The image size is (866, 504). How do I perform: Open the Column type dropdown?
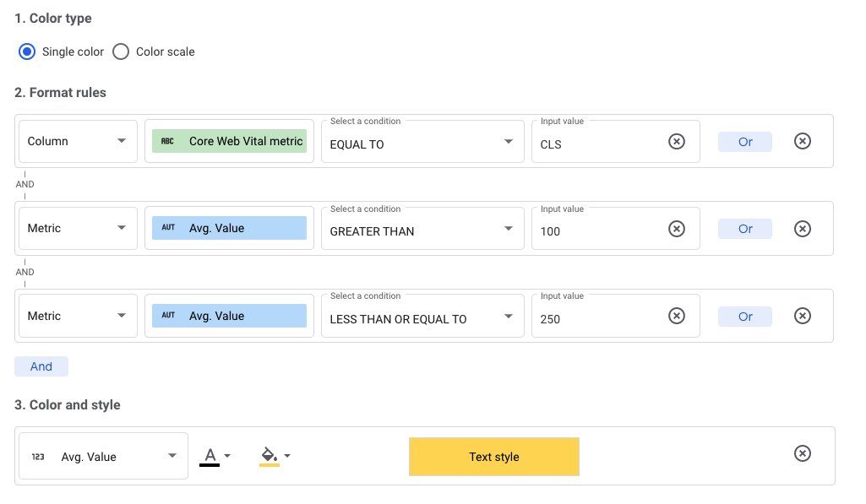77,141
